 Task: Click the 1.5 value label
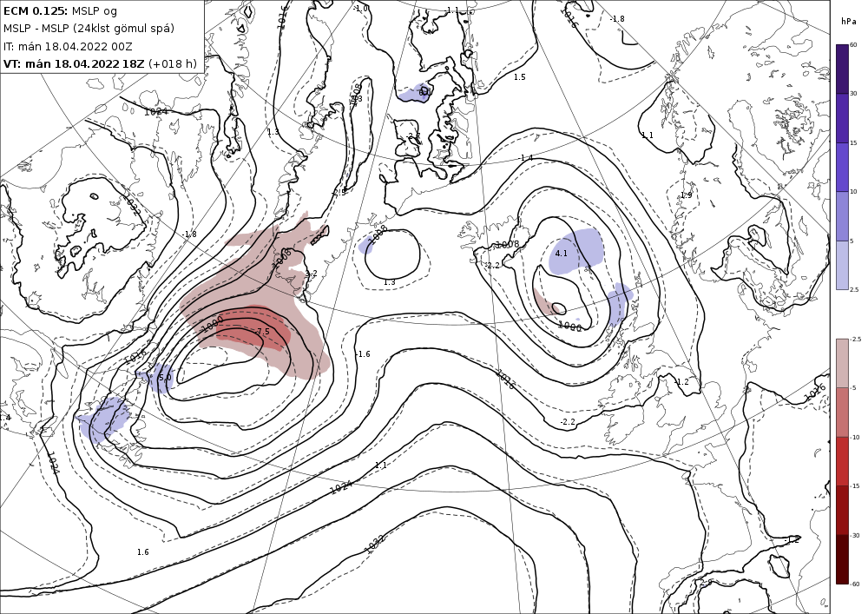coord(519,77)
